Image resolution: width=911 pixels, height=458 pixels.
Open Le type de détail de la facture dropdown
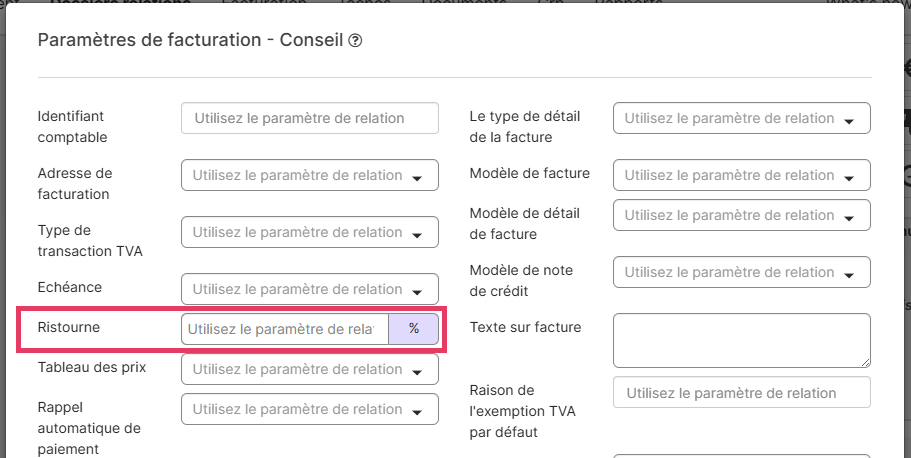click(x=741, y=118)
